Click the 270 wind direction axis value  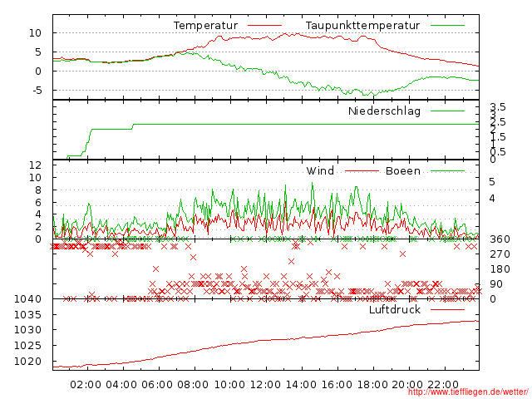(x=500, y=254)
